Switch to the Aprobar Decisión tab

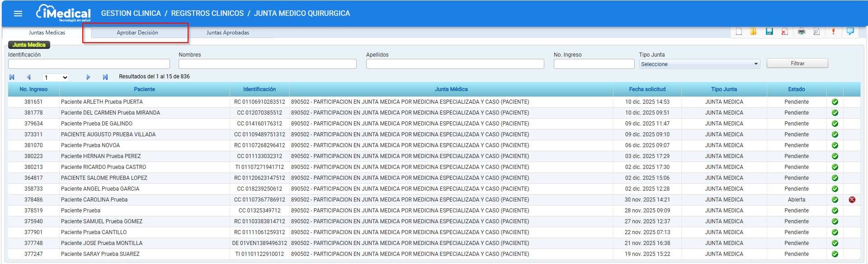point(137,33)
